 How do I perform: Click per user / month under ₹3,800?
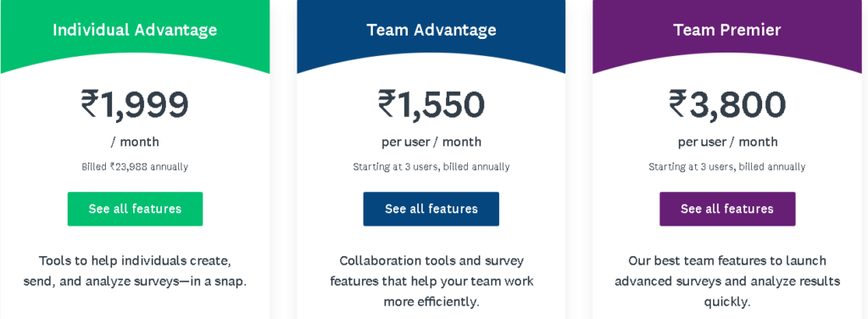[727, 143]
